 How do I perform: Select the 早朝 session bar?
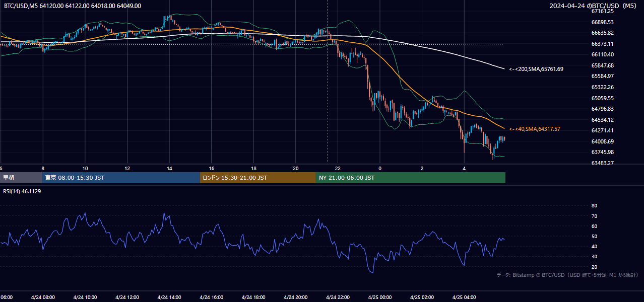[x=21, y=178]
